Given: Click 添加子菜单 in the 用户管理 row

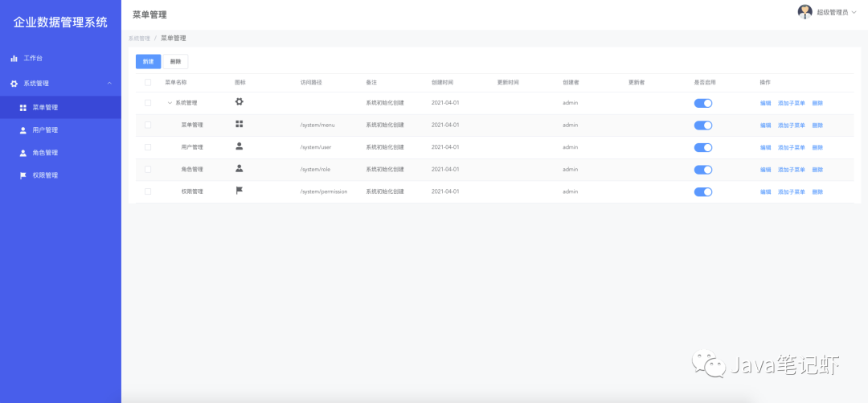Looking at the screenshot, I should 792,147.
